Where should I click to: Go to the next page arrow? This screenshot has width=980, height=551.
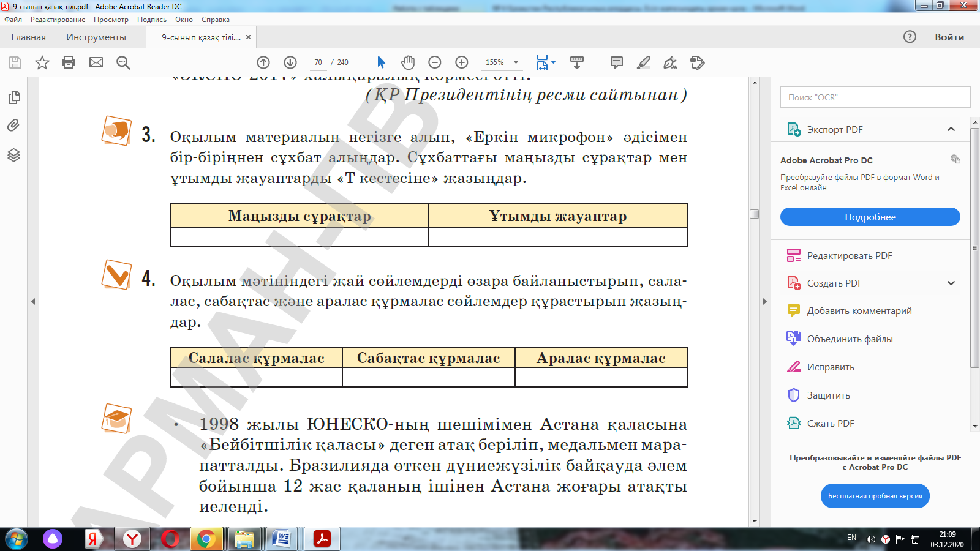point(290,62)
